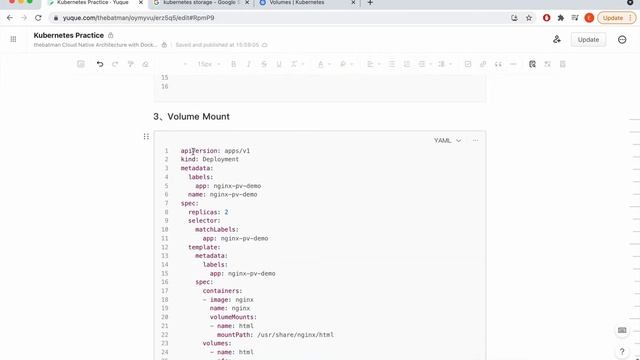Viewport: 640px width, 360px height.
Task: Click the 3、Volume Mount heading
Action: (x=191, y=117)
